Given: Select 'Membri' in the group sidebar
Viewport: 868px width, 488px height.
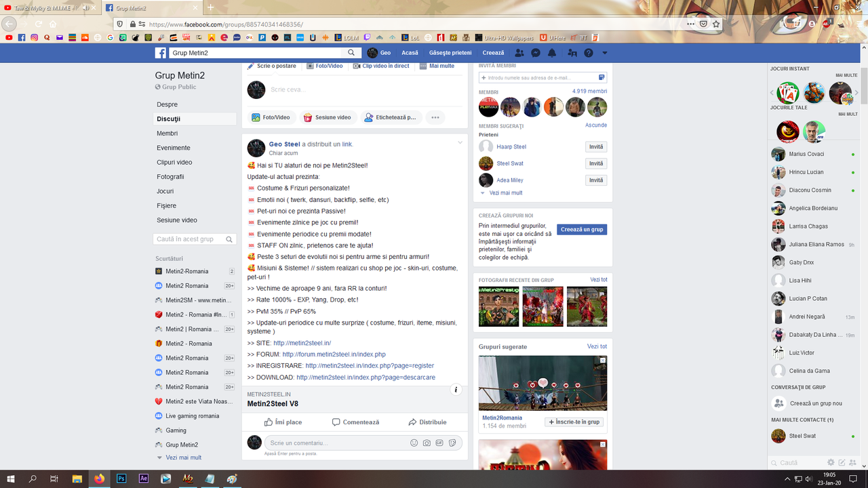Looking at the screenshot, I should (167, 134).
